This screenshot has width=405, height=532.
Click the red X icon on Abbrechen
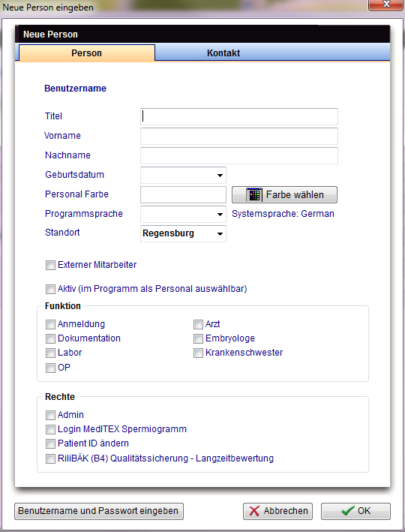point(254,511)
